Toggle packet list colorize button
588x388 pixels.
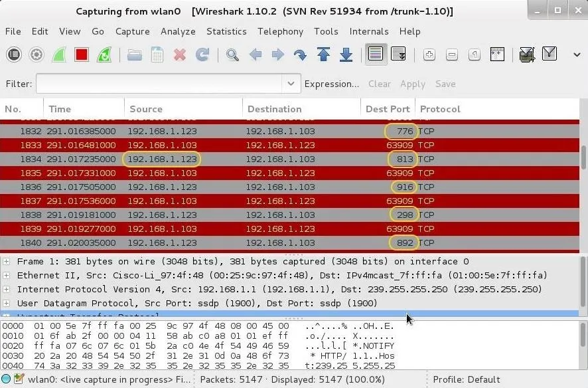coord(376,54)
